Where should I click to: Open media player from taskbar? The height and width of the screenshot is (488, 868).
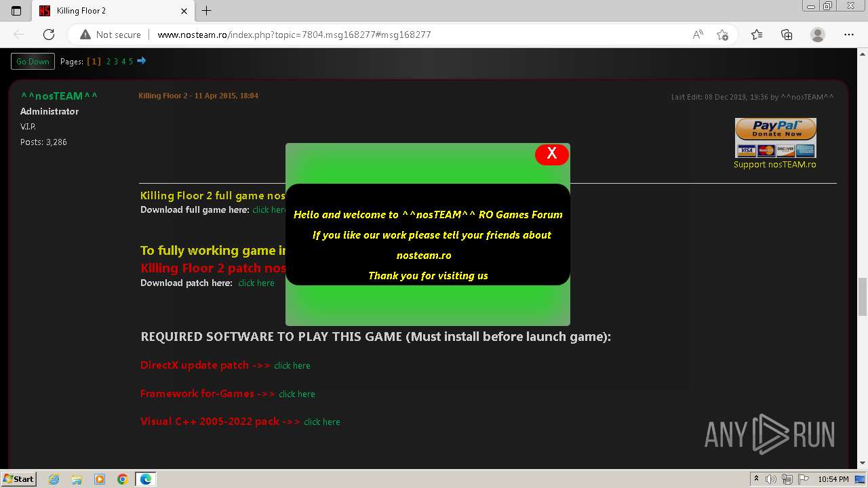tap(100, 479)
